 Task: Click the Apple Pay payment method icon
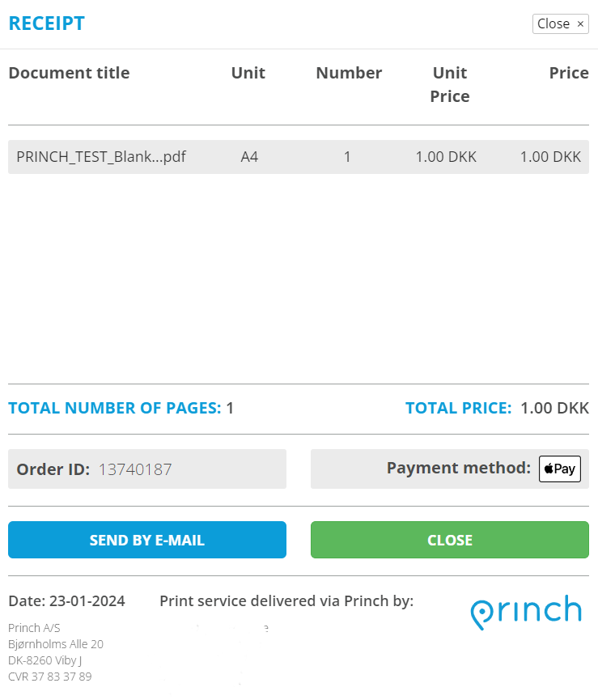pos(559,469)
